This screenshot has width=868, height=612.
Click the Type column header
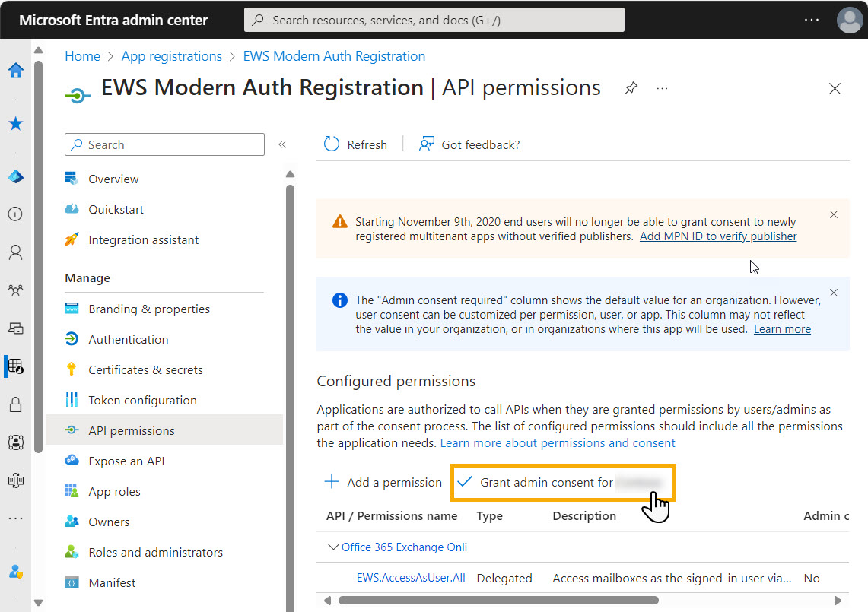(x=490, y=515)
